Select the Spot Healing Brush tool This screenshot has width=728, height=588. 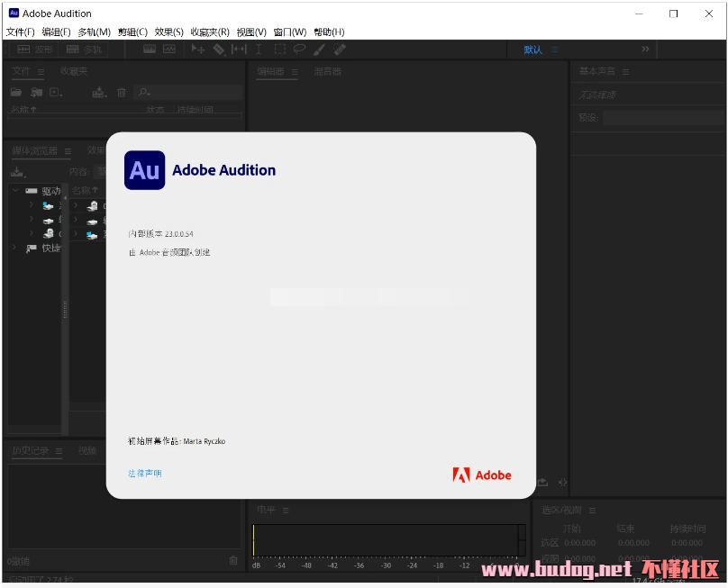tap(340, 50)
